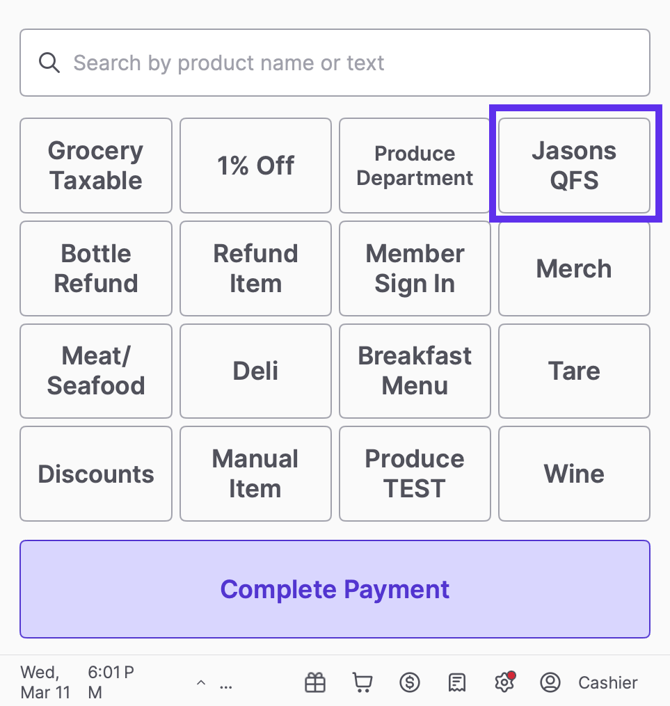The width and height of the screenshot is (670, 706).
Task: Open the shopping cart icon
Action: tap(362, 683)
